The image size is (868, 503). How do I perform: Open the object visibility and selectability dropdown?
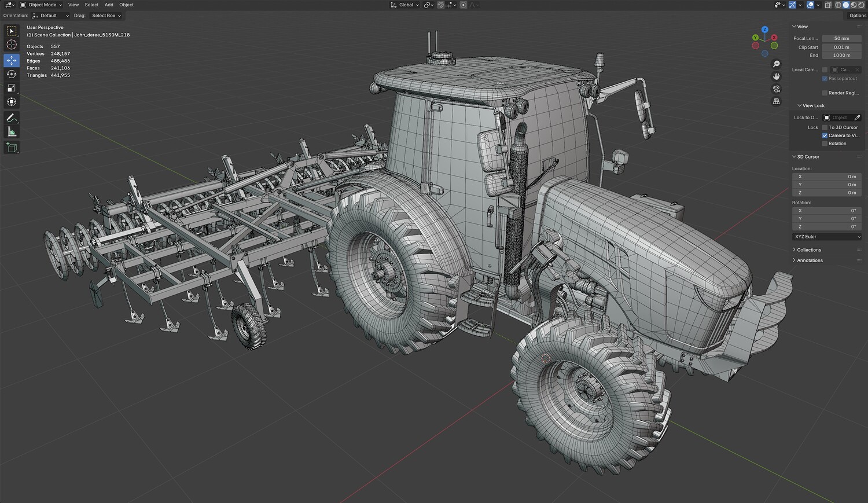click(780, 5)
